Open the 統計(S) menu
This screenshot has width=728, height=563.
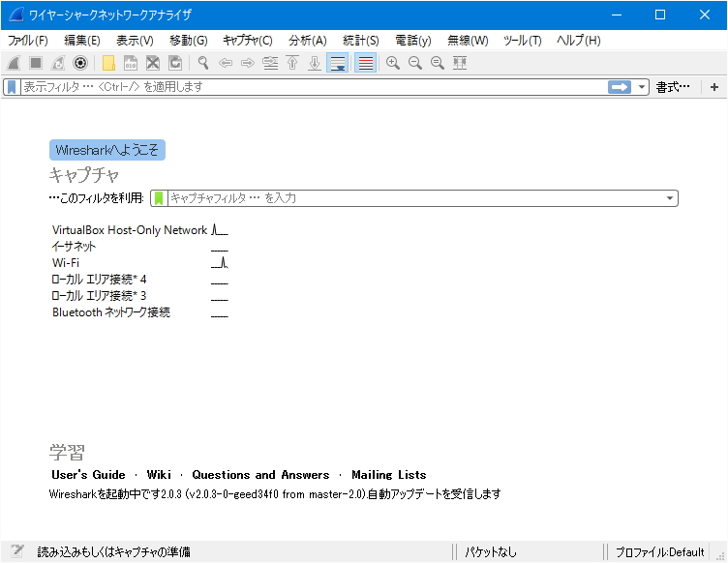point(361,41)
